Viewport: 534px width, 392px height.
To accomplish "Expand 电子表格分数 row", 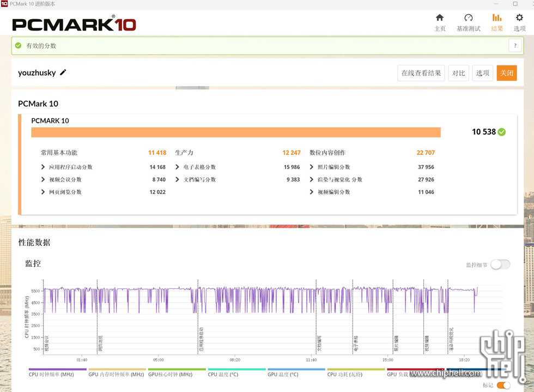I will [x=177, y=167].
